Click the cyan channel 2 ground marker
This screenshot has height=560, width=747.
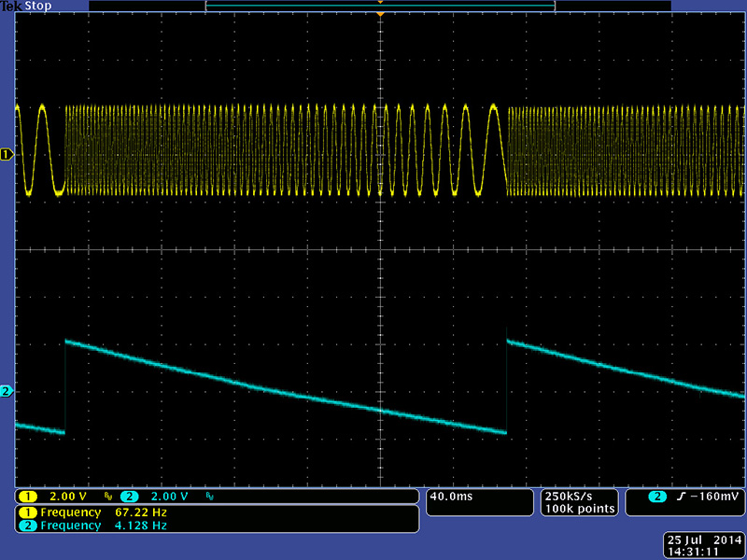(7, 391)
